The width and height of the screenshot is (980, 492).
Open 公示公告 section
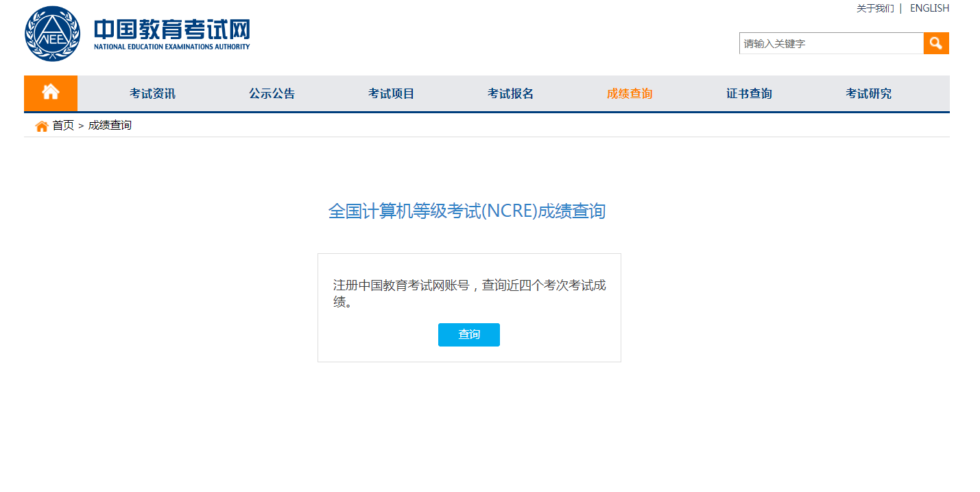(272, 93)
